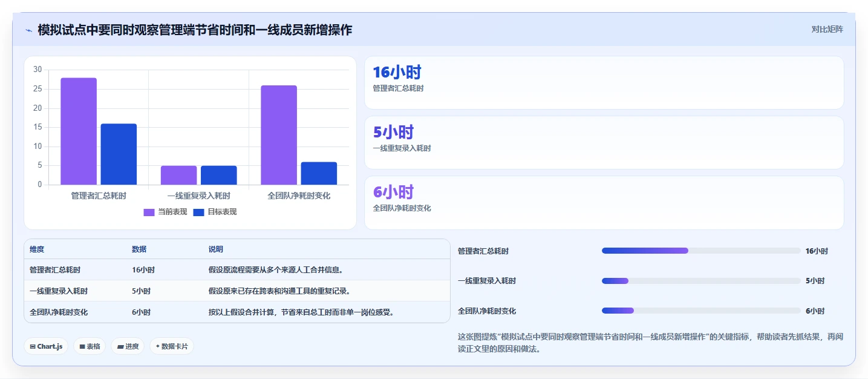Select the Chart.js tag chip

[46, 346]
